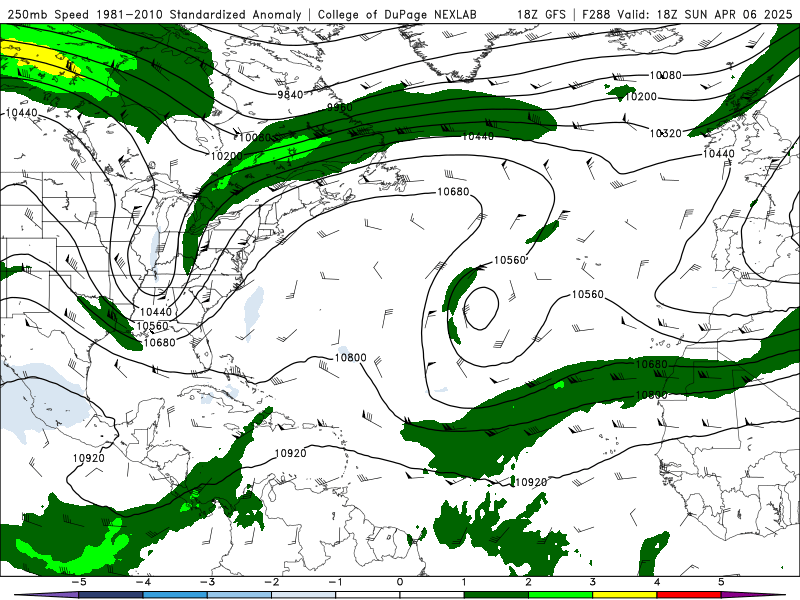Pick the blue legend swatch between -4 and -3
Image resolution: width=800 pixels, height=600 pixels.
[x=175, y=595]
